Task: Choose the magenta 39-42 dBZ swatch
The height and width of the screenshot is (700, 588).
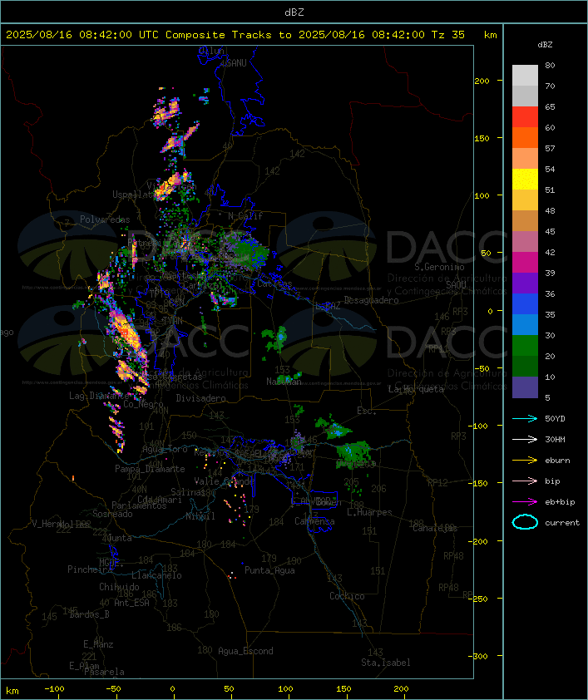Action: coord(525,262)
